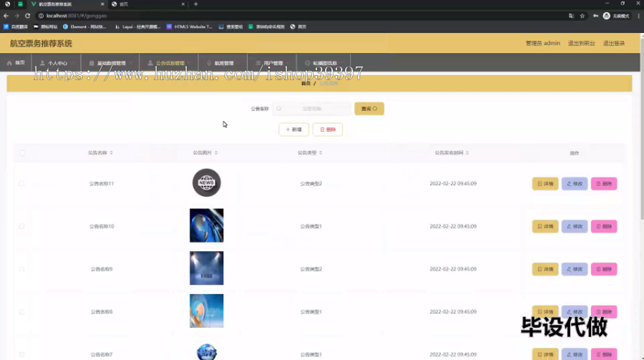Sort by 公告名称 column arrows
This screenshot has width=644, height=360.
pyautogui.click(x=112, y=153)
